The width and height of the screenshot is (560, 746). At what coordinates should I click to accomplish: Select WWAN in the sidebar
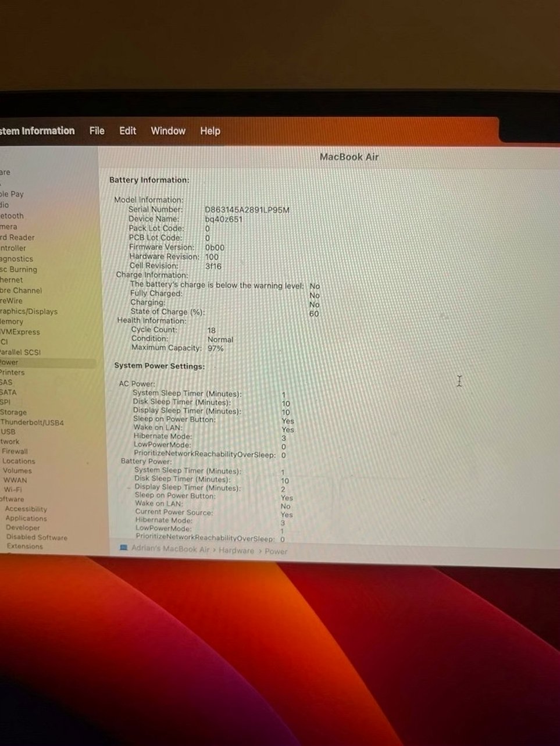15,480
